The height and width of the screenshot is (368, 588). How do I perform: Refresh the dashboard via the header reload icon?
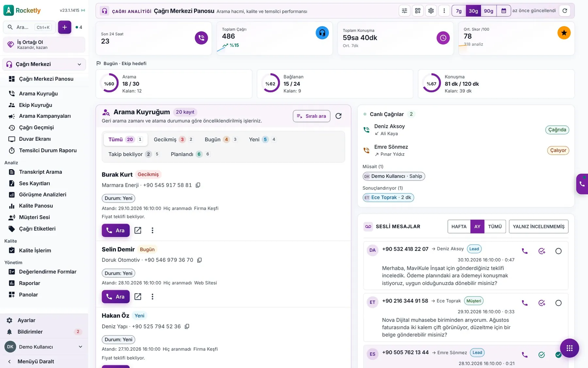(x=565, y=11)
